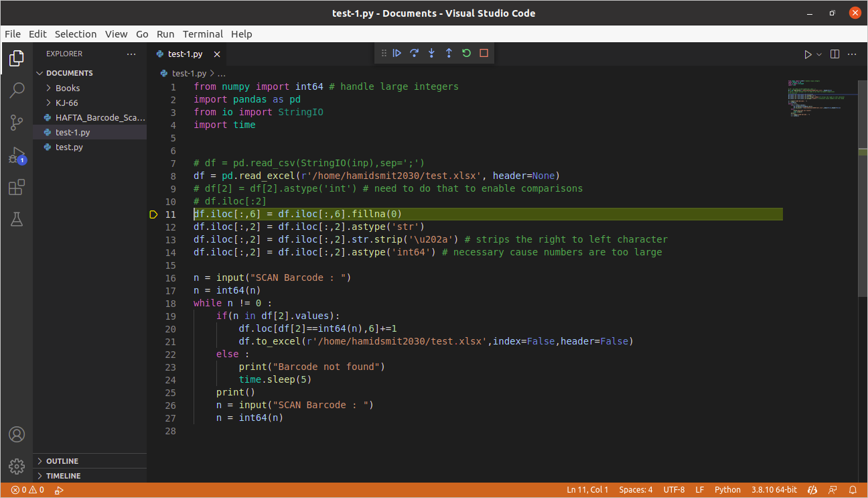Open the Extensions view
Screen dimensions: 868x498
pos(17,188)
